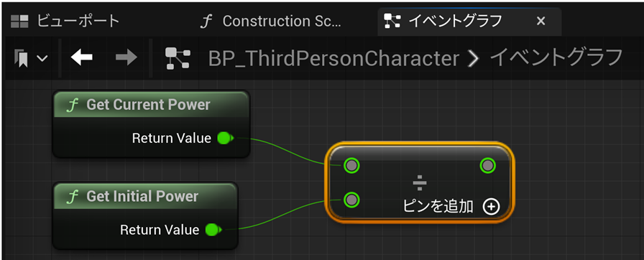
Task: Click ピンを追加 plus button on divide node
Action: (x=491, y=207)
